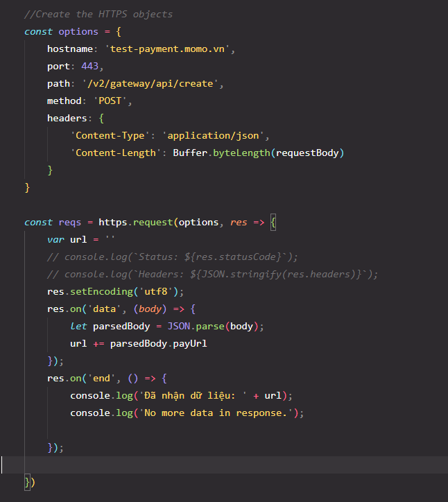Click the 'application/json' string value
This screenshot has width=448, height=502.
[213, 135]
